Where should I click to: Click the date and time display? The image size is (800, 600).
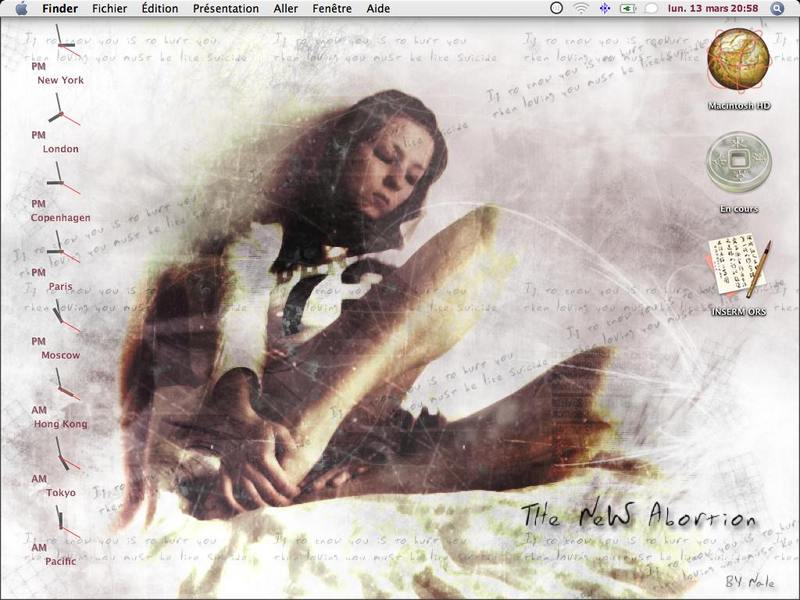(x=713, y=8)
